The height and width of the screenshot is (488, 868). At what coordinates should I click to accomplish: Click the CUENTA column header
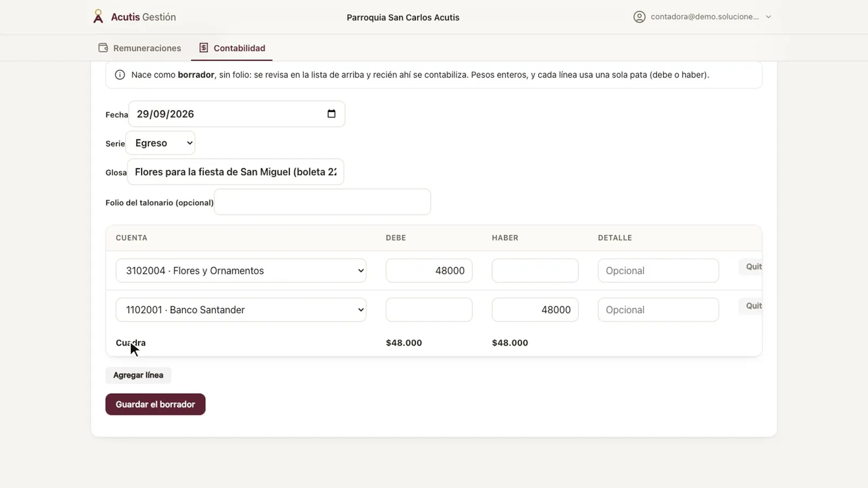click(131, 238)
